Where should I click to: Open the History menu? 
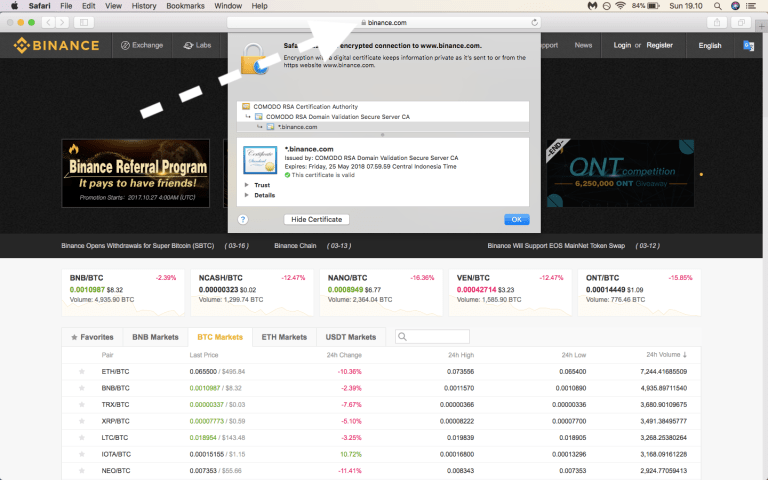pos(144,6)
